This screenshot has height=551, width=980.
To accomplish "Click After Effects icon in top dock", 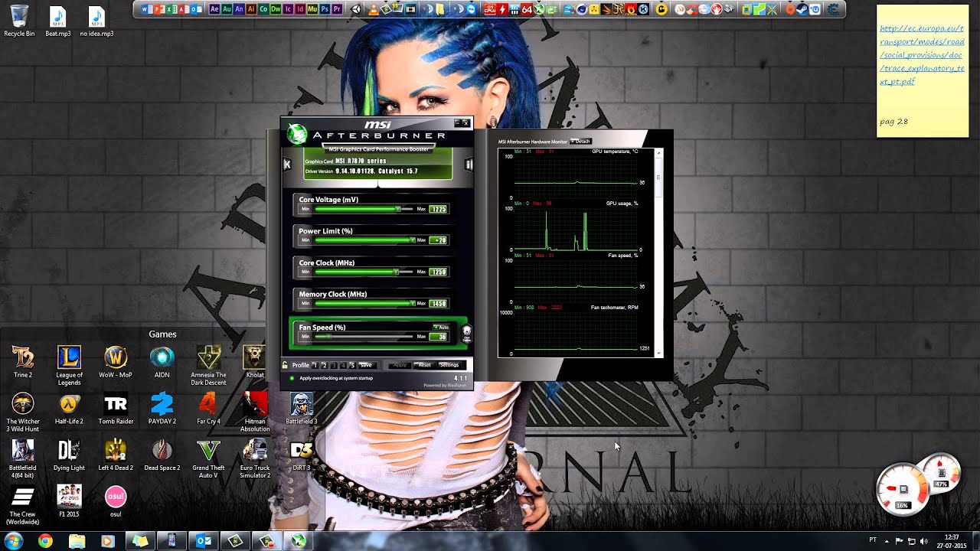I will [x=214, y=9].
